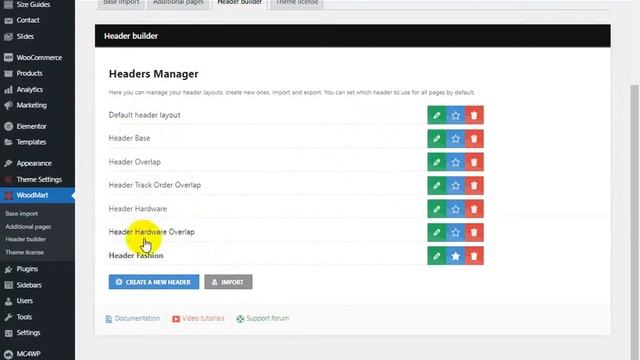Open Header builder submenu item

(x=25, y=239)
